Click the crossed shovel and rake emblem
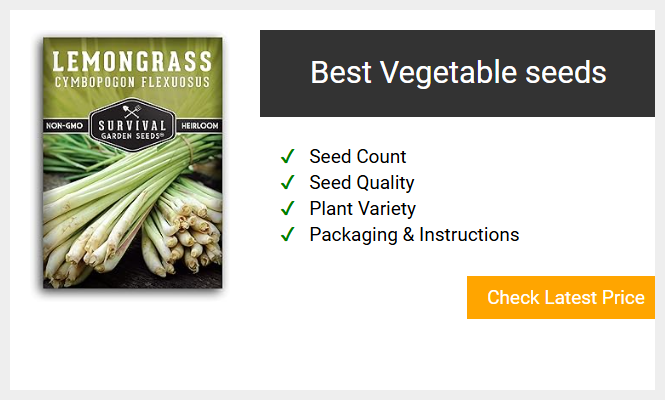This screenshot has width=665, height=400. point(132,111)
